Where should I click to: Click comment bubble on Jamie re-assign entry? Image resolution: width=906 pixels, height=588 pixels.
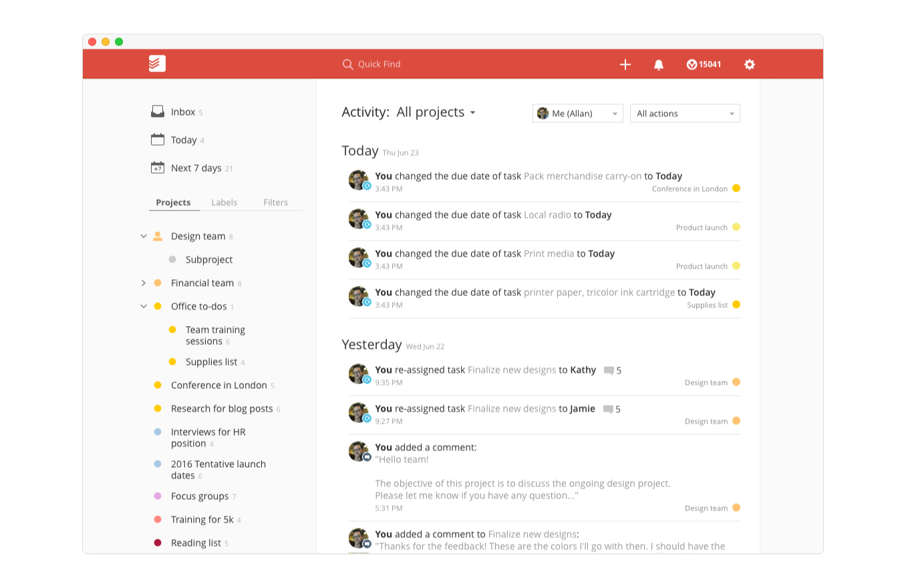pyautogui.click(x=608, y=409)
